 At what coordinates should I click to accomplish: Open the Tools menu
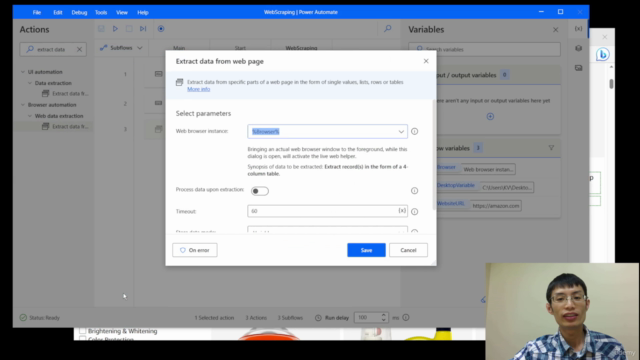pos(101,12)
